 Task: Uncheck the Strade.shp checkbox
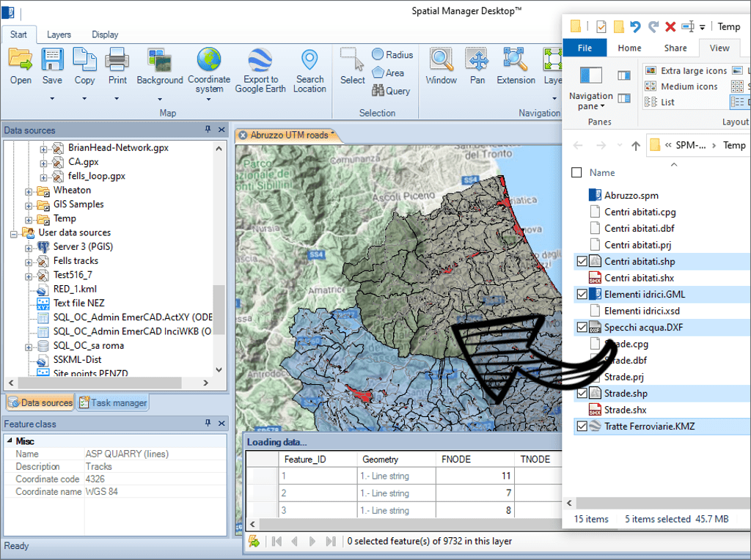click(x=582, y=394)
